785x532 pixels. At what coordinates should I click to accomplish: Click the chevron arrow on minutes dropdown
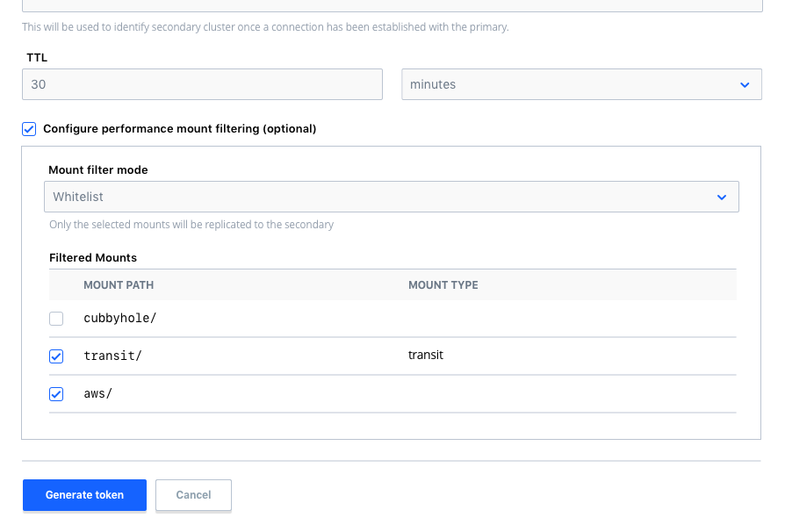745,85
